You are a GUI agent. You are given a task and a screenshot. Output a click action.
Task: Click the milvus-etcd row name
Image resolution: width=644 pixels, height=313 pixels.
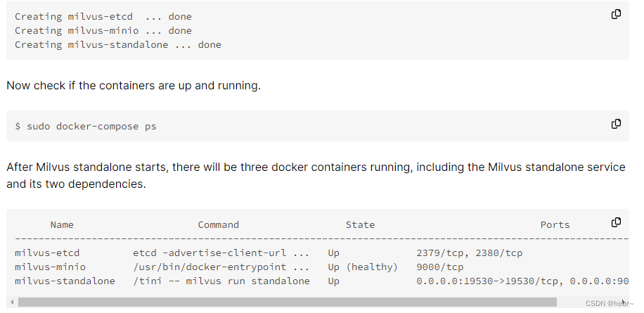(x=47, y=253)
